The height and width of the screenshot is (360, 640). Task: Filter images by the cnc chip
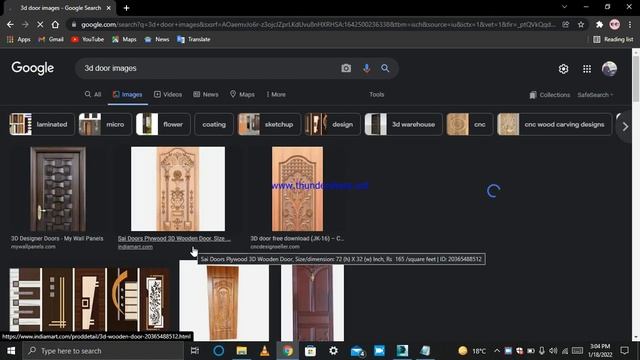click(470, 124)
